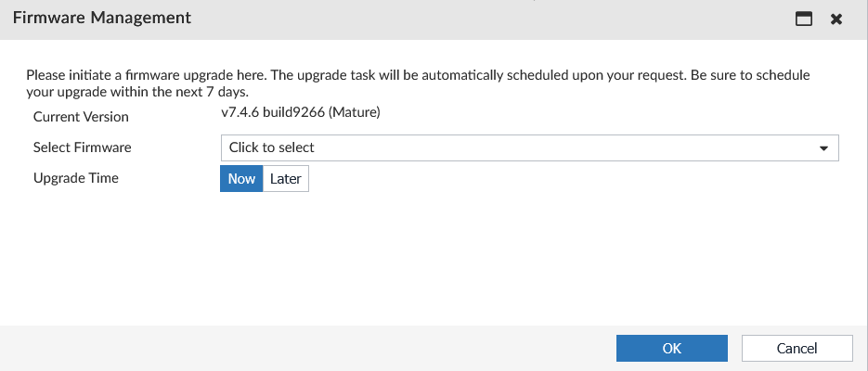The image size is (868, 371).
Task: Click the caret arrow of the firmware selector
Action: coord(823,148)
